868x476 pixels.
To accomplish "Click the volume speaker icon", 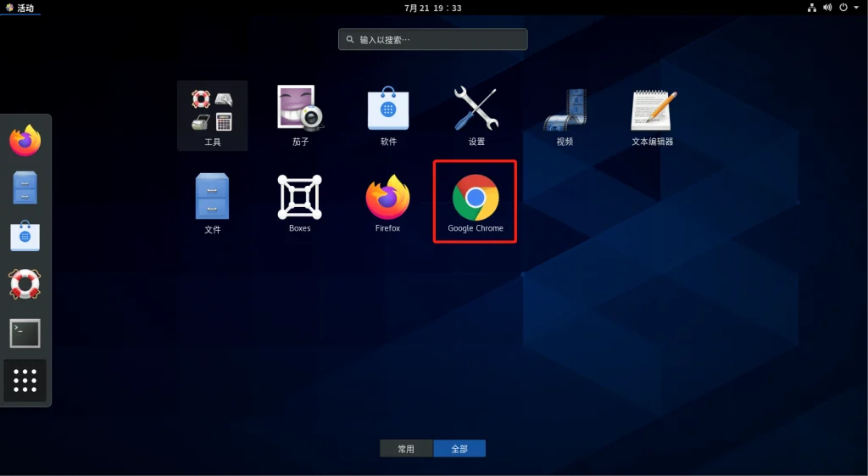I will click(x=827, y=8).
